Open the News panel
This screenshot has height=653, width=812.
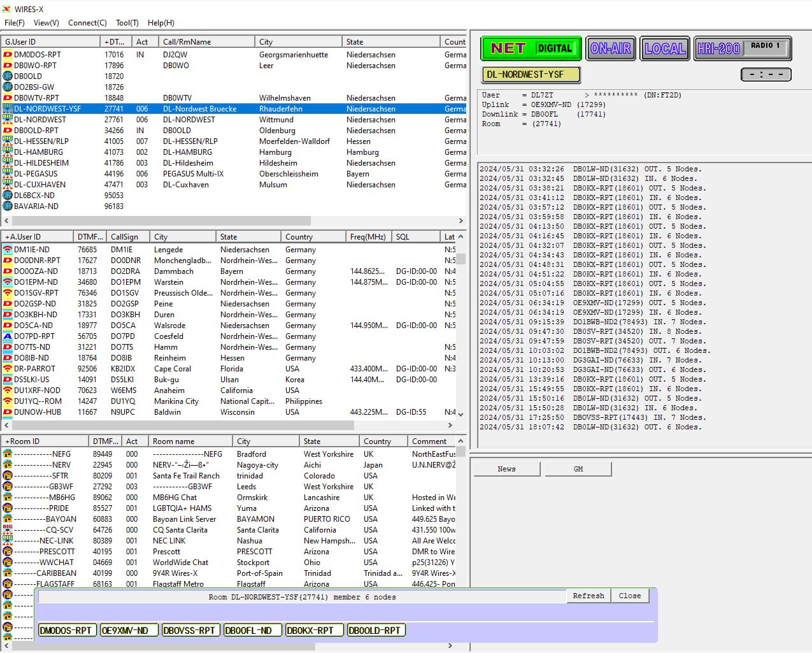coord(506,468)
